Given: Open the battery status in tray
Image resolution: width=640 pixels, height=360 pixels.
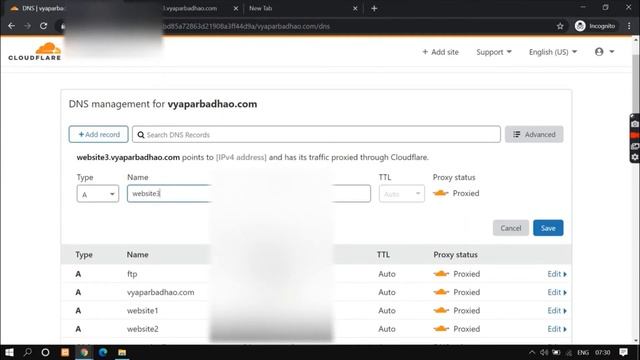Looking at the screenshot, I should pos(556,352).
